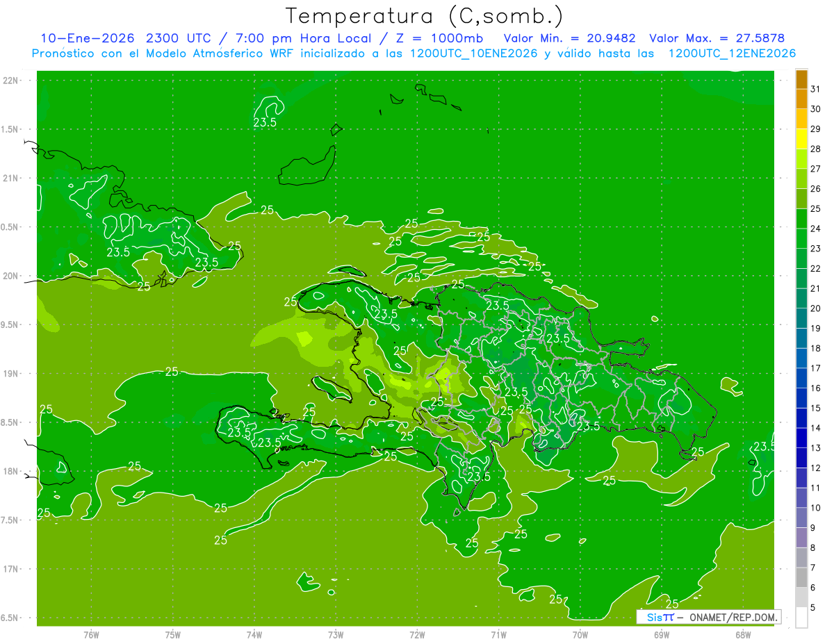Screen dimensions: 834x644
Task: Click the color legend value '15'
Action: tap(815, 408)
